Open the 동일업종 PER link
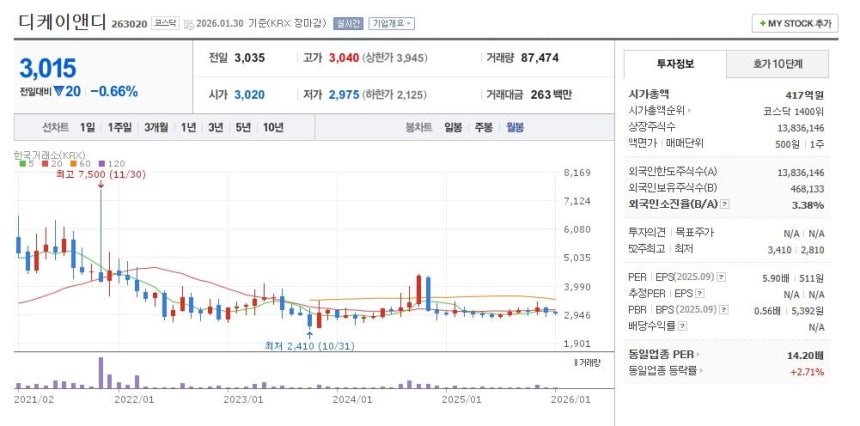 pos(664,355)
